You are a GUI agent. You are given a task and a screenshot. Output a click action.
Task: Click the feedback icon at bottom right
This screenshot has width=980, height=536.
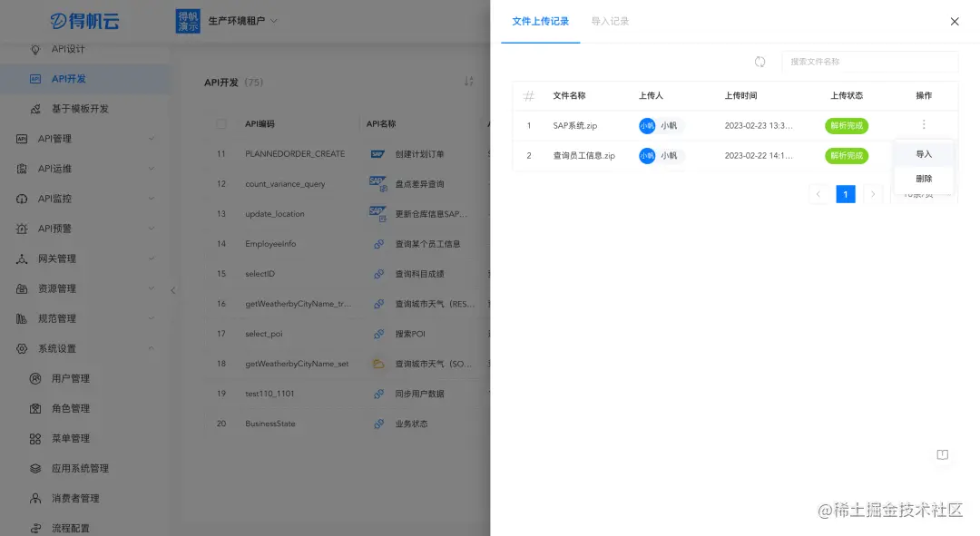pyautogui.click(x=943, y=454)
